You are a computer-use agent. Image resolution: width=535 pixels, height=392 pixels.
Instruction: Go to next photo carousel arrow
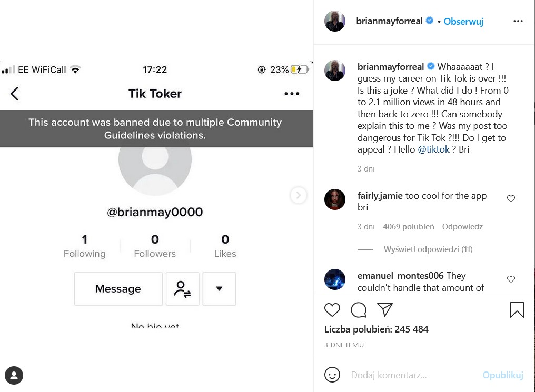299,196
